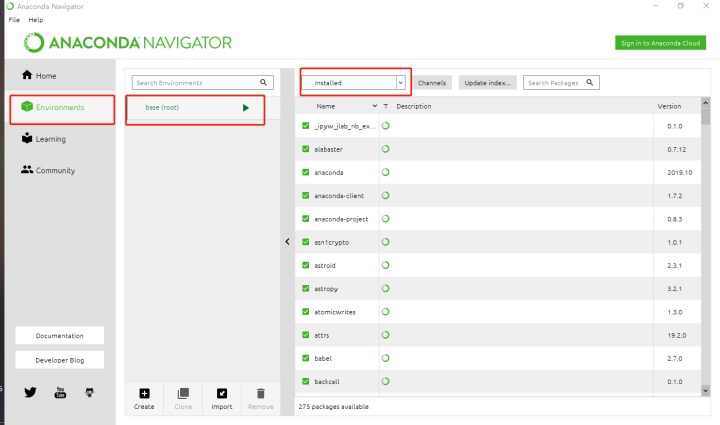
Task: Focus the Search Packages field
Action: point(561,83)
